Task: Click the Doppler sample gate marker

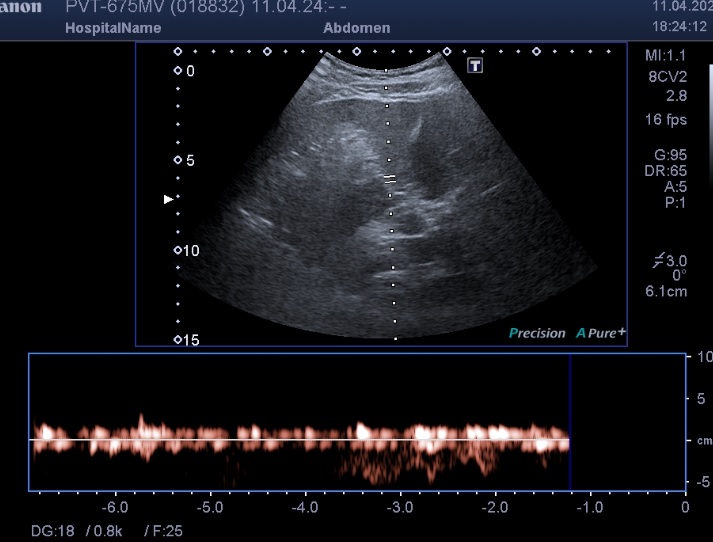Action: [x=390, y=178]
